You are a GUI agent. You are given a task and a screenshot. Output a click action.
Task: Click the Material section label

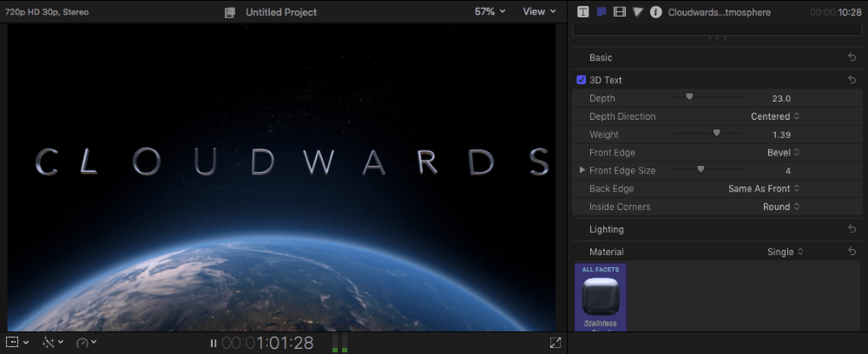coord(606,252)
